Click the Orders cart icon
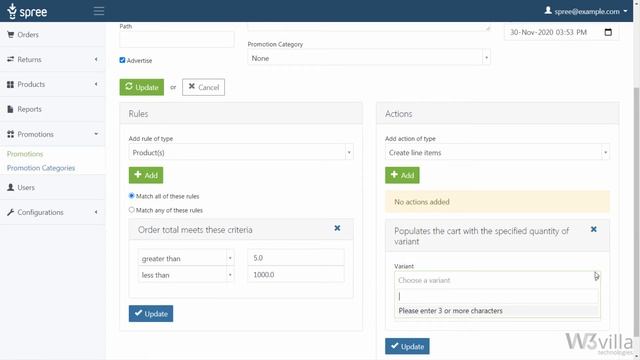The height and width of the screenshot is (360, 640). point(11,35)
